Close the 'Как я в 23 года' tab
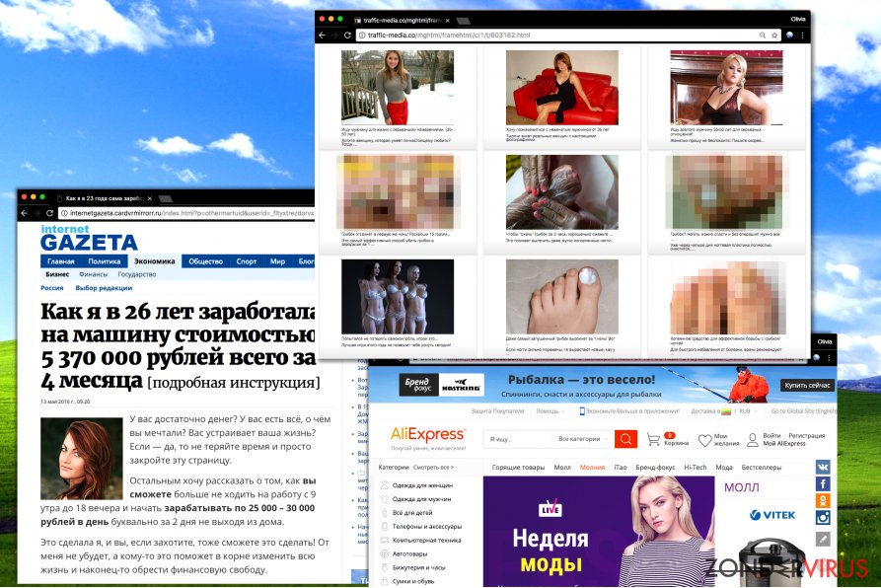The image size is (881, 588). [149, 198]
